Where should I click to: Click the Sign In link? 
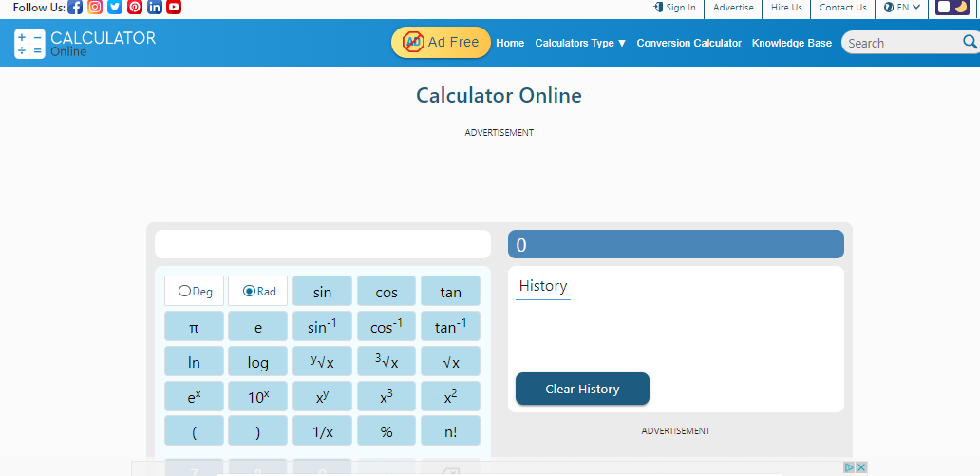pyautogui.click(x=674, y=8)
